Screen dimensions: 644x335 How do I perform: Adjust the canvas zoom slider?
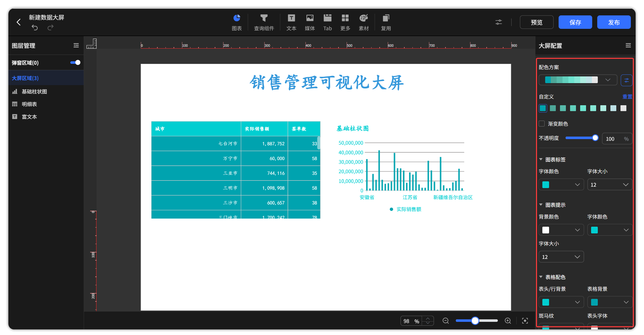tap(475, 321)
